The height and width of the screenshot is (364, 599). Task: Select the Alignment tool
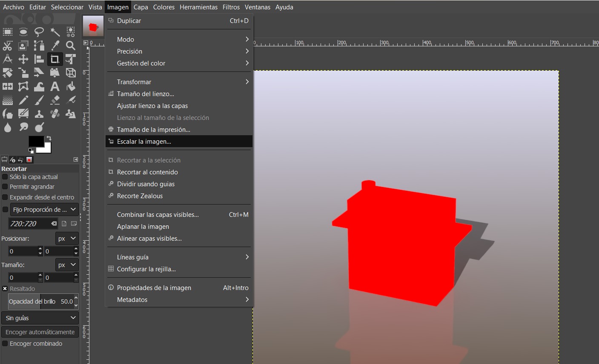[x=39, y=59]
